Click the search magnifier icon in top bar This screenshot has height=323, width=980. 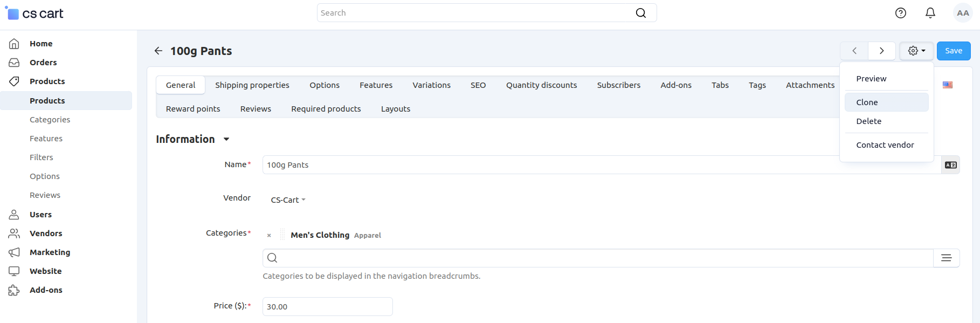[x=640, y=13]
